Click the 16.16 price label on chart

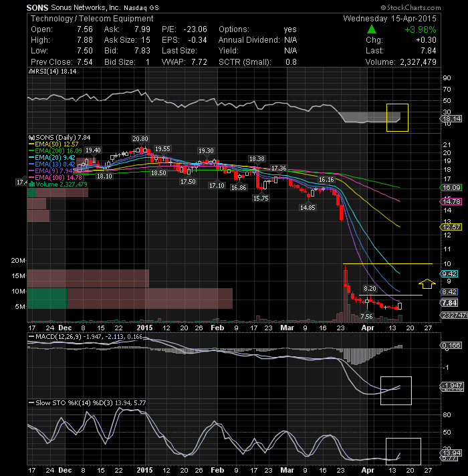pyautogui.click(x=326, y=180)
